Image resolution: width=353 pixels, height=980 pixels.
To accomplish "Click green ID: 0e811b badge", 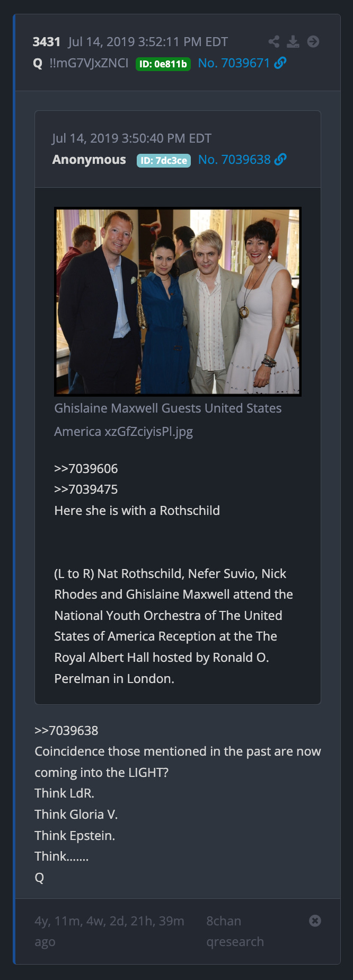I will pos(163,64).
